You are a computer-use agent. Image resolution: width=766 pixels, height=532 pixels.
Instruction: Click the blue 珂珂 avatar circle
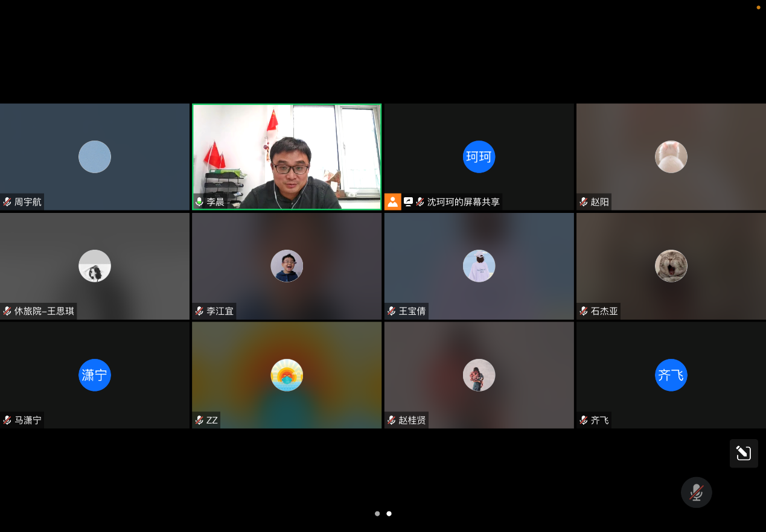coord(479,157)
